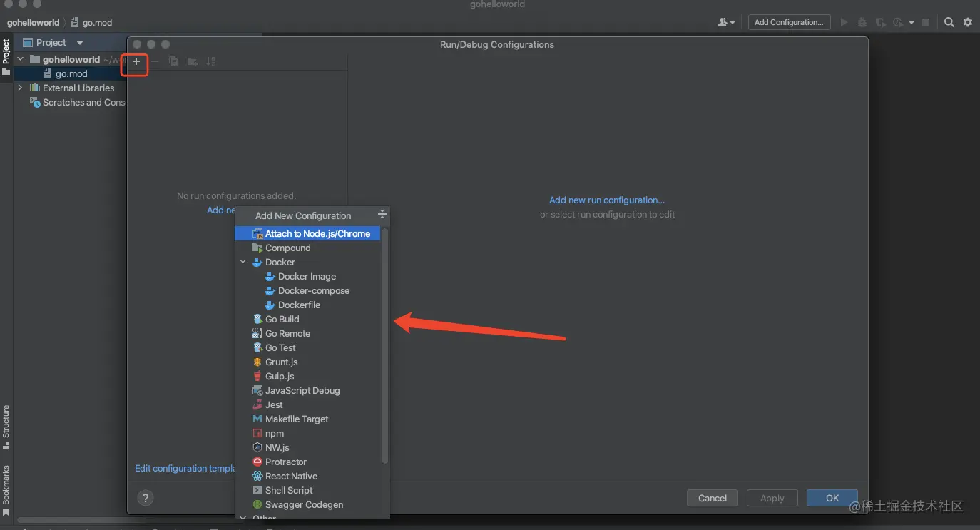
Task: Select Go Test configuration type
Action: [x=307, y=347]
